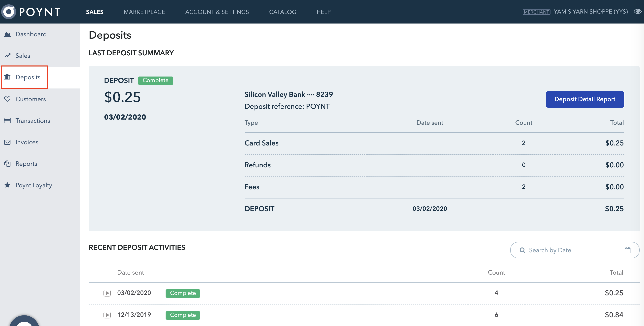Click the POYNT wordmark text
This screenshot has height=326, width=644.
(39, 12)
